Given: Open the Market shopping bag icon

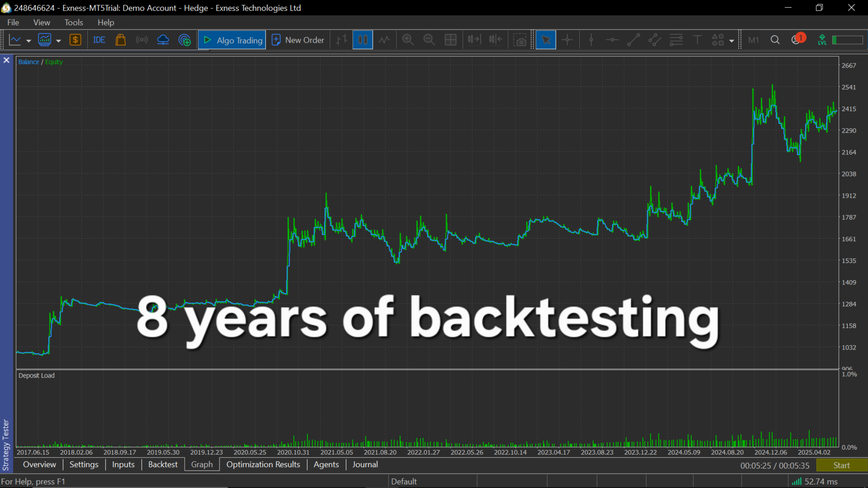Looking at the screenshot, I should tap(120, 40).
